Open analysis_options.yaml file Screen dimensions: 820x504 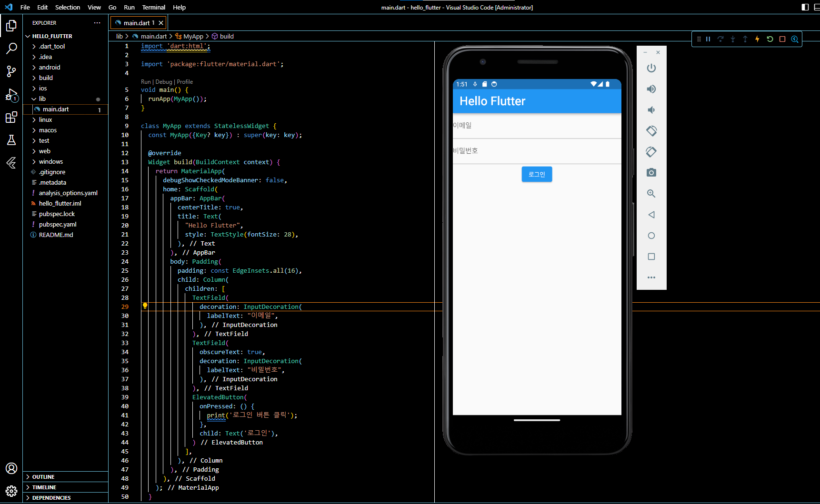pos(65,193)
